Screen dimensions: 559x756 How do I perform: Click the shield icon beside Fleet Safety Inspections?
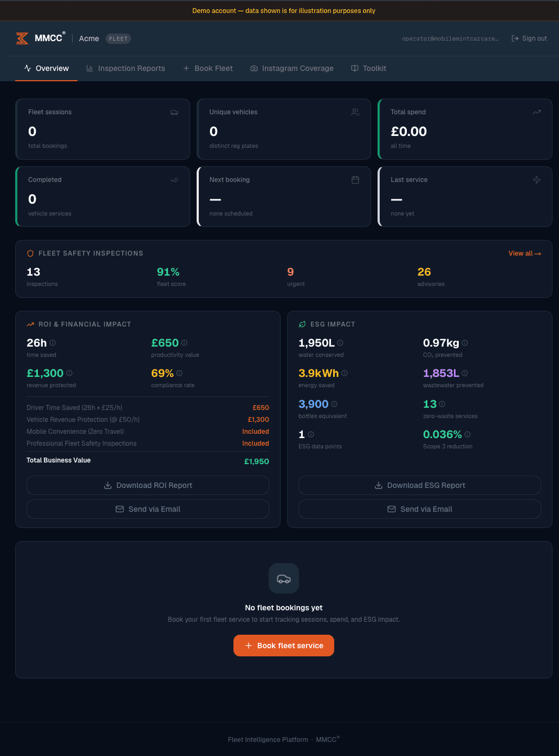coord(30,253)
